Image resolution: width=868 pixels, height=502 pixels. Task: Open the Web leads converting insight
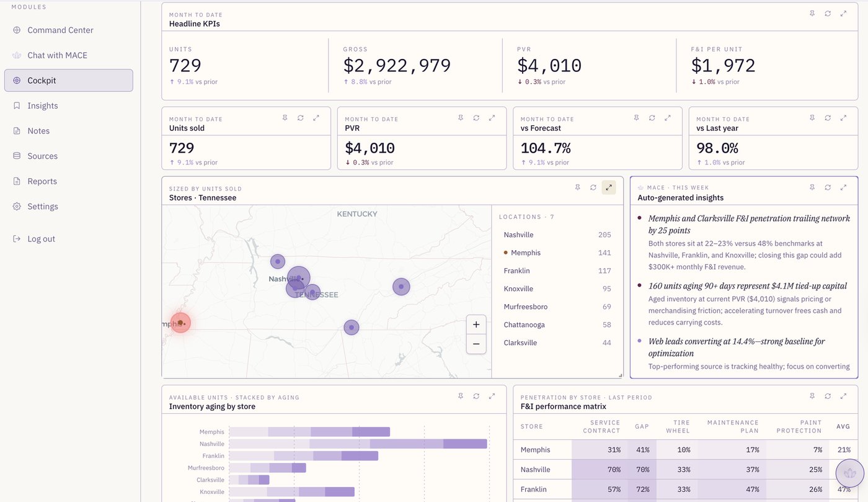(x=744, y=354)
